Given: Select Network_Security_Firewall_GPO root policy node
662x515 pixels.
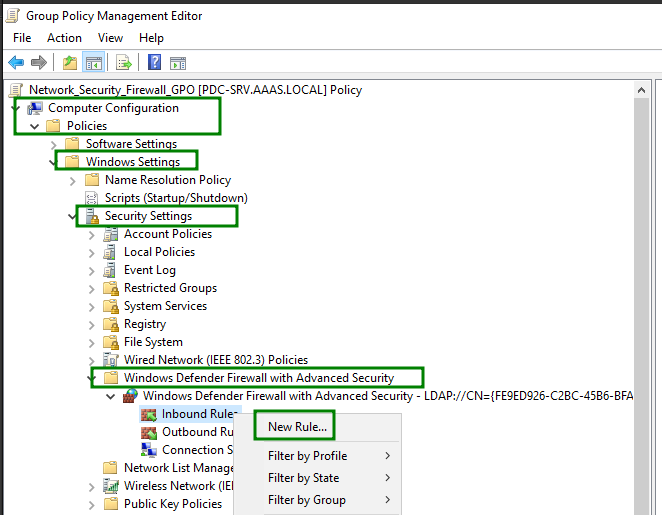Looking at the screenshot, I should point(195,90).
